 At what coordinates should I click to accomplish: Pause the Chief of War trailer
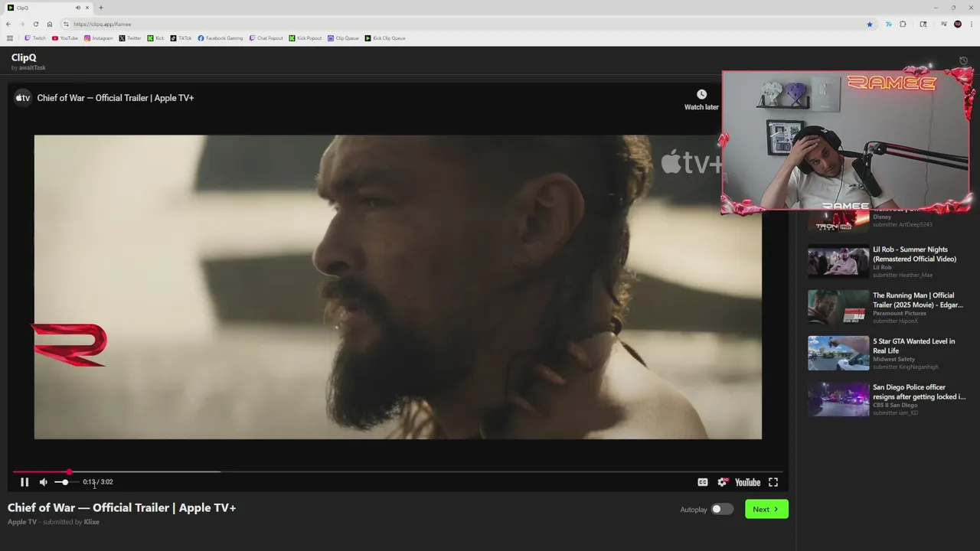(x=24, y=482)
